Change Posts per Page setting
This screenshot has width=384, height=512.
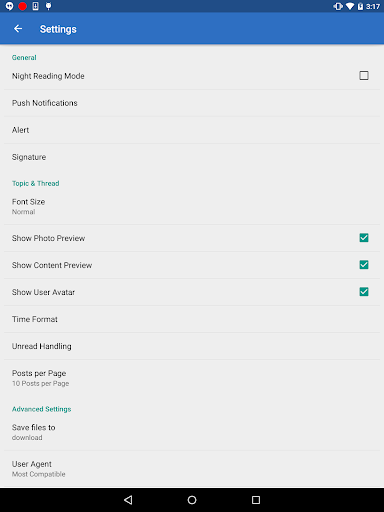[x=192, y=378]
